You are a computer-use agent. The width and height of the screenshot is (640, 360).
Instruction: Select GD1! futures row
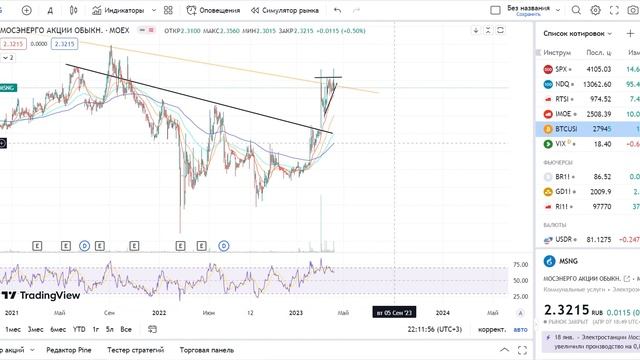coord(588,191)
